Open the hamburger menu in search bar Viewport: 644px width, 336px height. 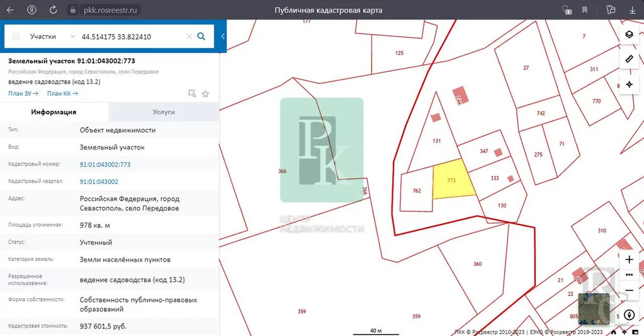click(16, 36)
